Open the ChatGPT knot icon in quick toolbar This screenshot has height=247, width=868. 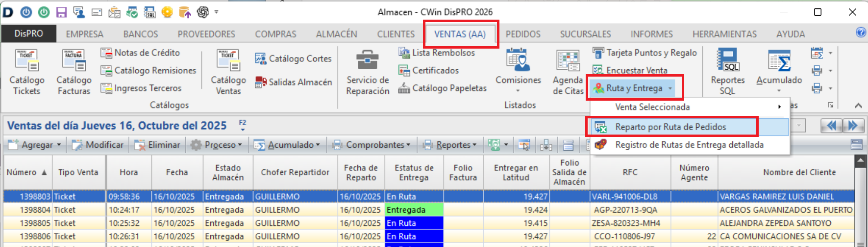202,12
